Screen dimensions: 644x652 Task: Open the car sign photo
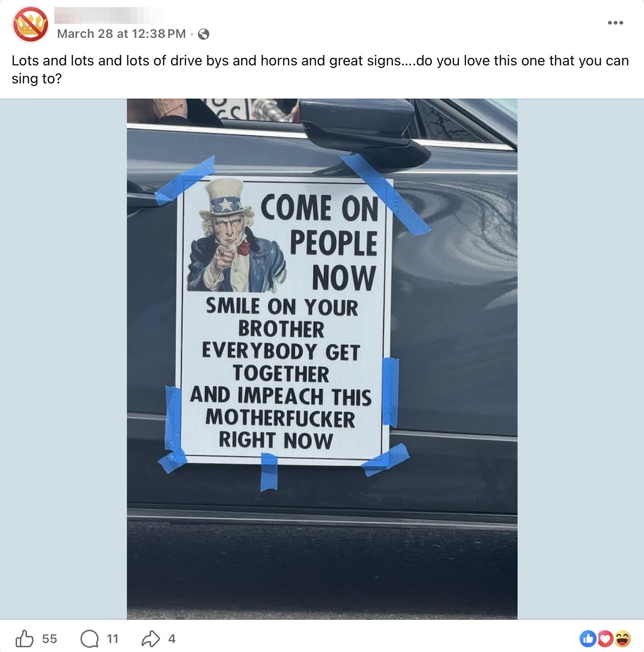click(x=322, y=359)
